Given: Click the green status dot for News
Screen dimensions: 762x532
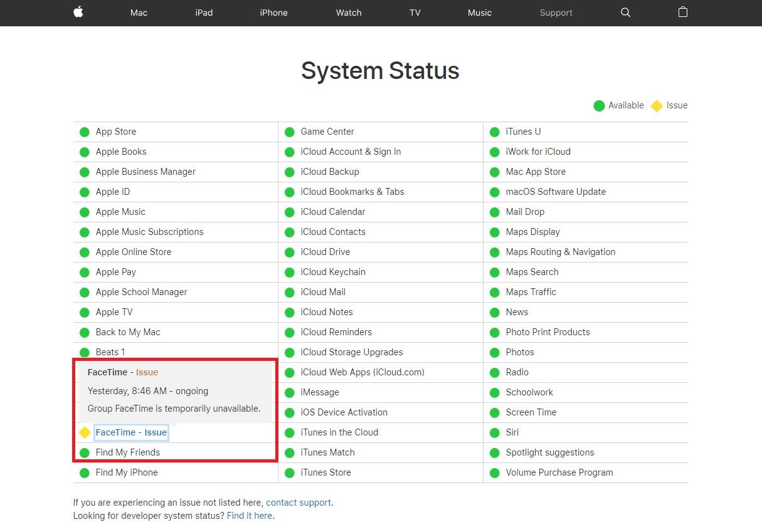Looking at the screenshot, I should point(495,312).
